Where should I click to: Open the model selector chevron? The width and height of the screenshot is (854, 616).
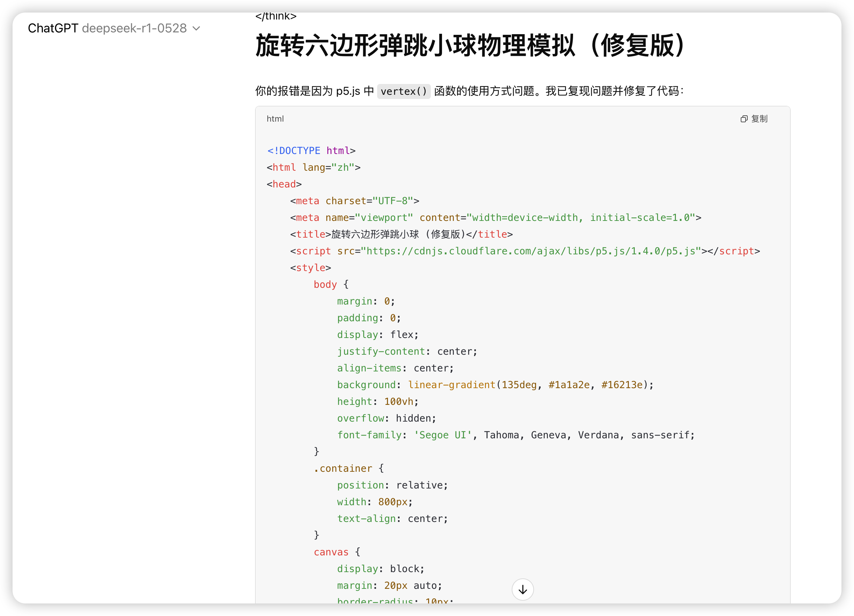pos(196,29)
